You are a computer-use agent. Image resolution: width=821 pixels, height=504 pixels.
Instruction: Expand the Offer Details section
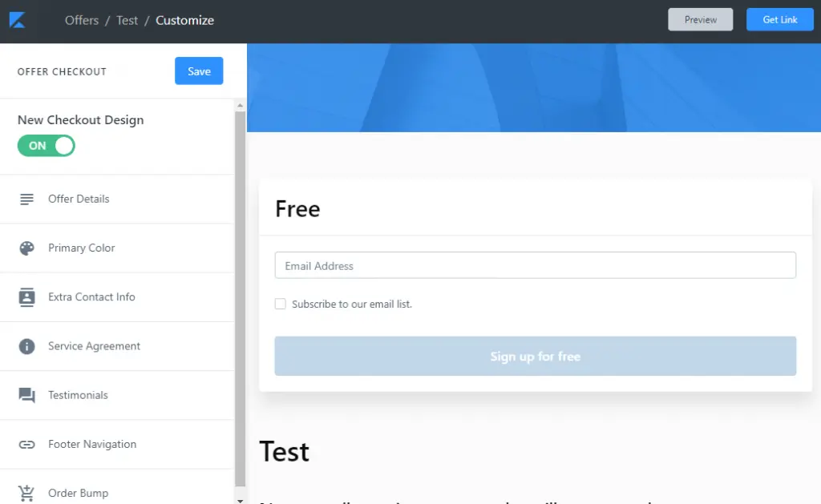79,199
